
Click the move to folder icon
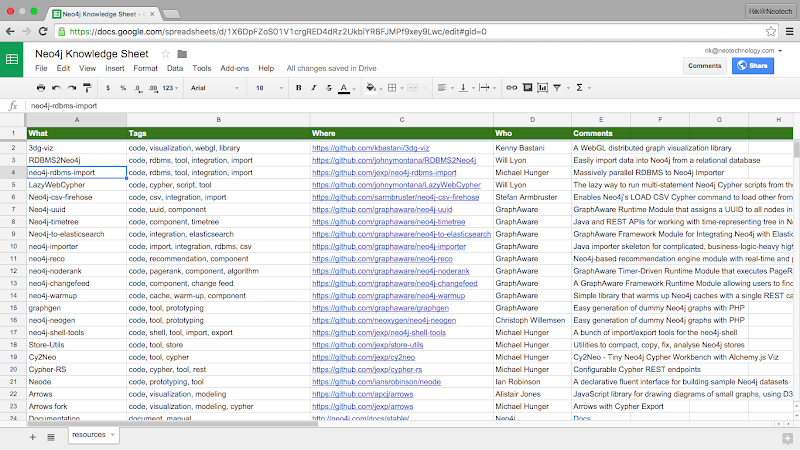point(182,54)
